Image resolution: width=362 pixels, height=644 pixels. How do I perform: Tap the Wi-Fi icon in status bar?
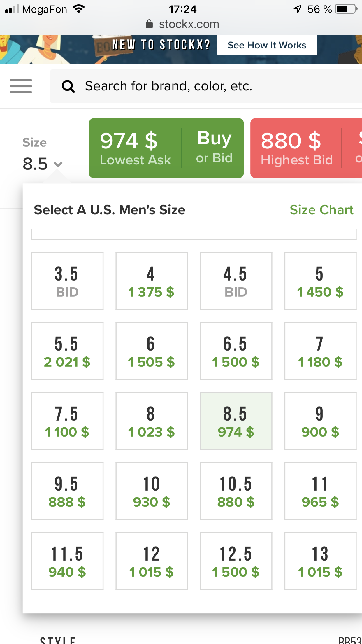pyautogui.click(x=79, y=9)
